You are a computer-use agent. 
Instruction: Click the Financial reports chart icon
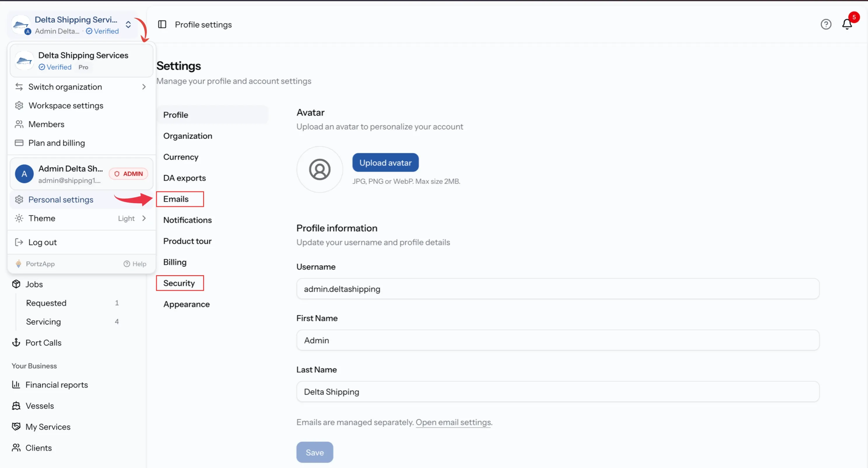pos(16,384)
